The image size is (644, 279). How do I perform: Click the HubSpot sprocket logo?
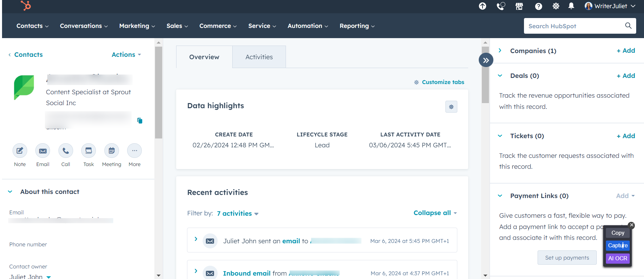pos(26,5)
